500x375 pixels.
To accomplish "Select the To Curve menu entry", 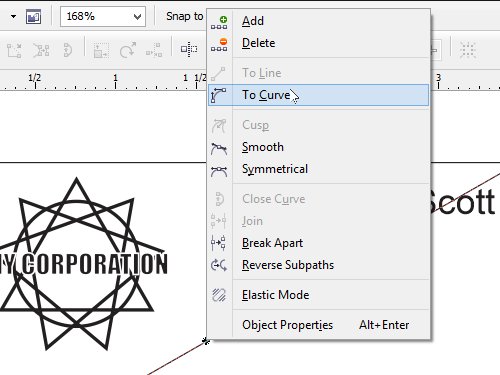I will [x=318, y=95].
